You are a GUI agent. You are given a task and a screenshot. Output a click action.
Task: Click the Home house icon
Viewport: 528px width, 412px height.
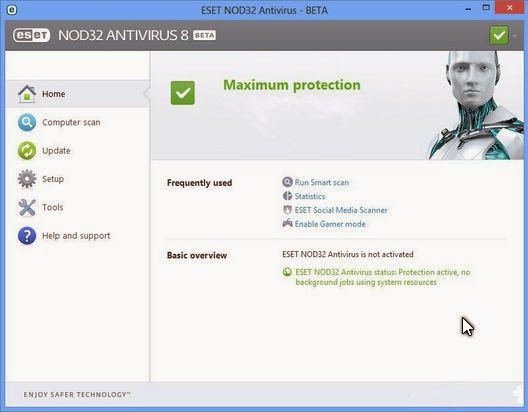(27, 94)
